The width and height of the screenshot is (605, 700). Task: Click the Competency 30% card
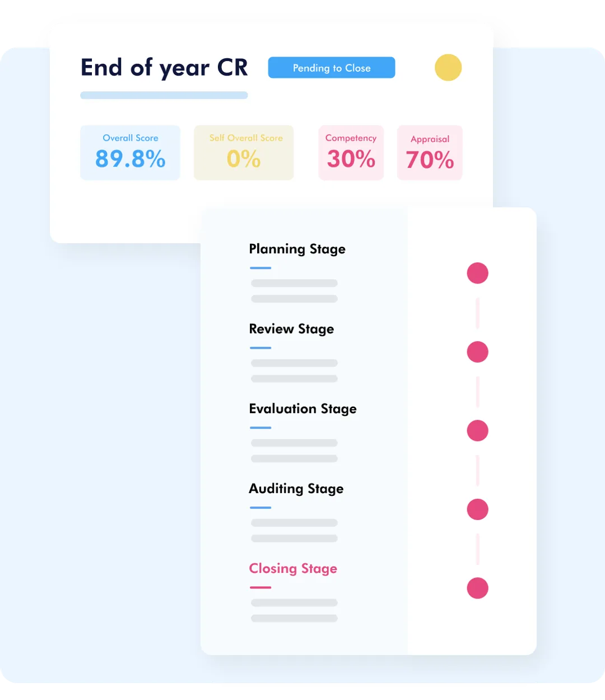click(x=351, y=152)
